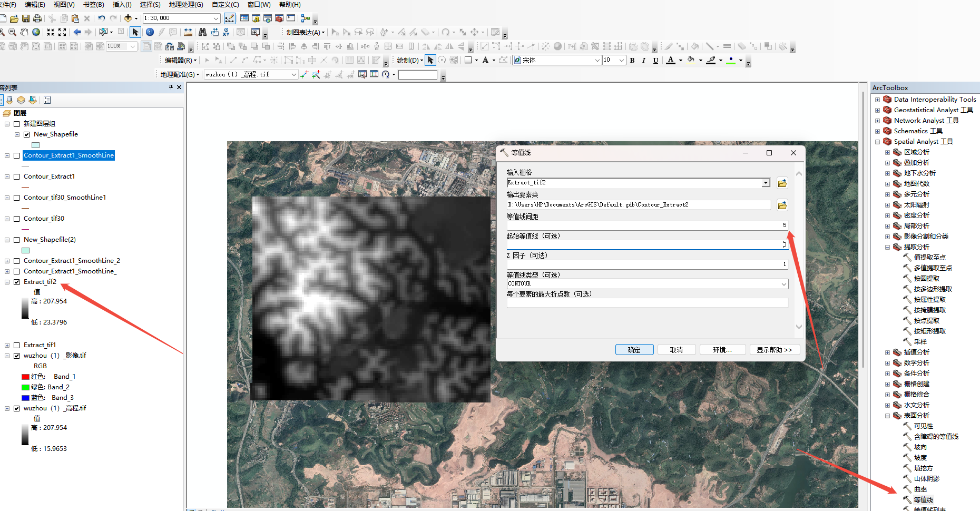The width and height of the screenshot is (980, 511).
Task: Select the Identify tool on the Tools toolbar
Action: tap(150, 32)
